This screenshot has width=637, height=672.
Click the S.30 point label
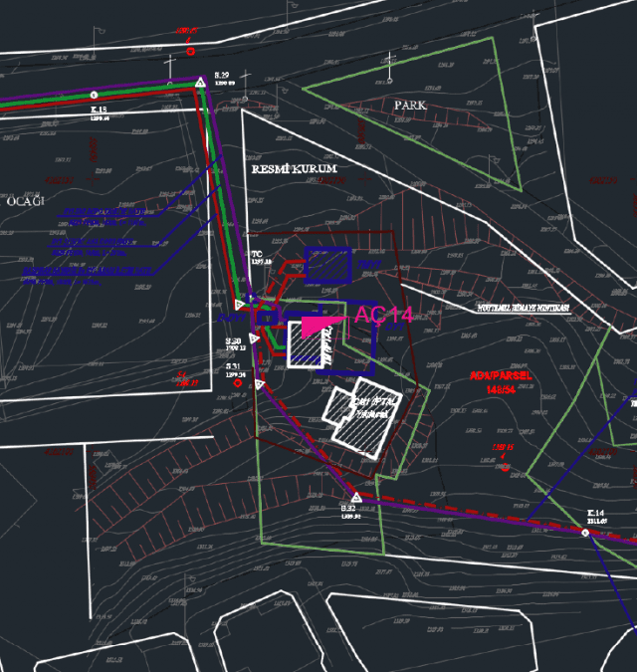(x=233, y=340)
